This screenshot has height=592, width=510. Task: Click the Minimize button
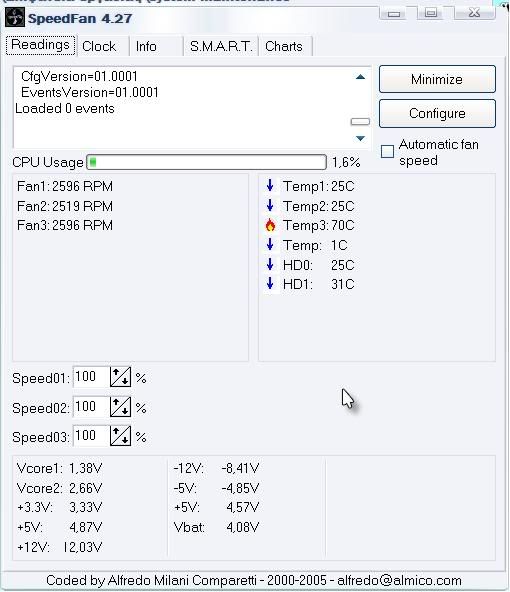click(x=437, y=79)
